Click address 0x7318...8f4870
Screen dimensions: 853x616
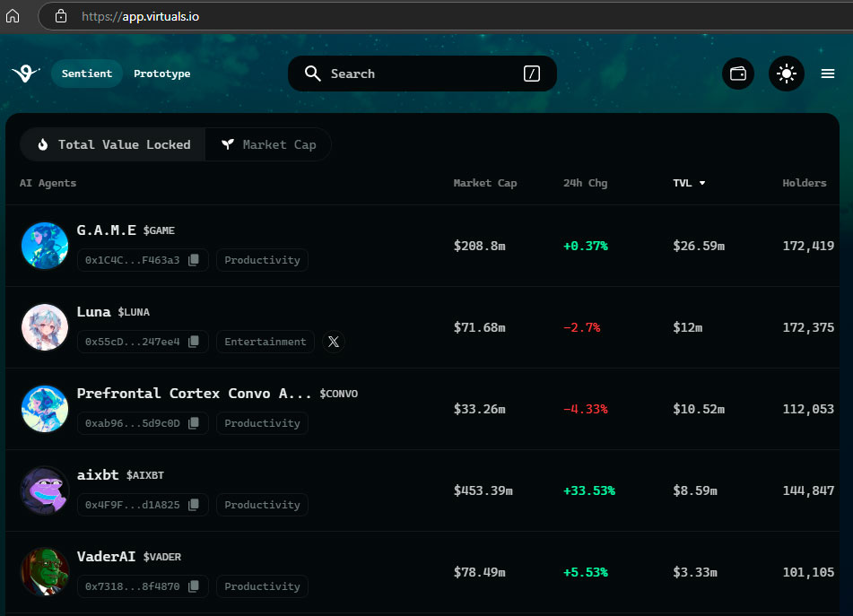pyautogui.click(x=132, y=586)
